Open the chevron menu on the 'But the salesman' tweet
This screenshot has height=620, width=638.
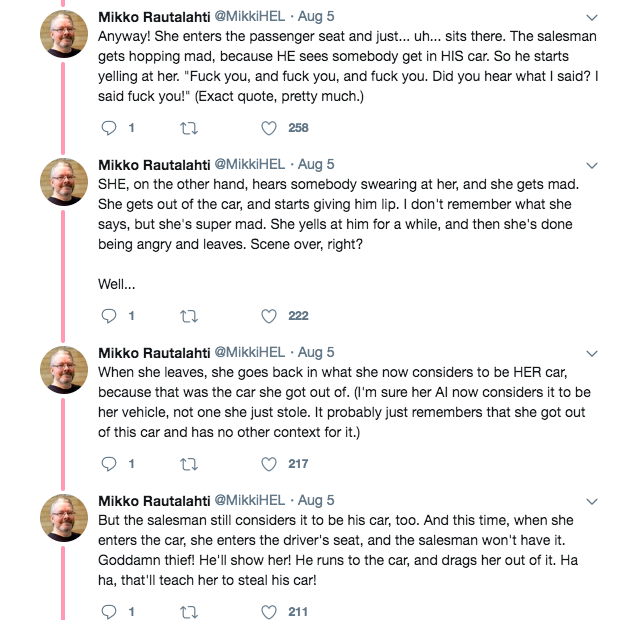(x=591, y=501)
